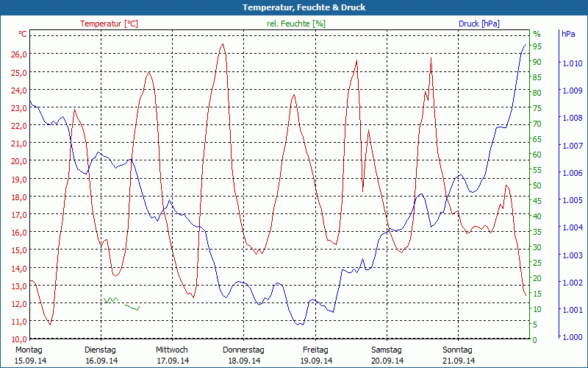Select the red "Temperatur [°C]" legend label
The image size is (588, 368).
[109, 24]
